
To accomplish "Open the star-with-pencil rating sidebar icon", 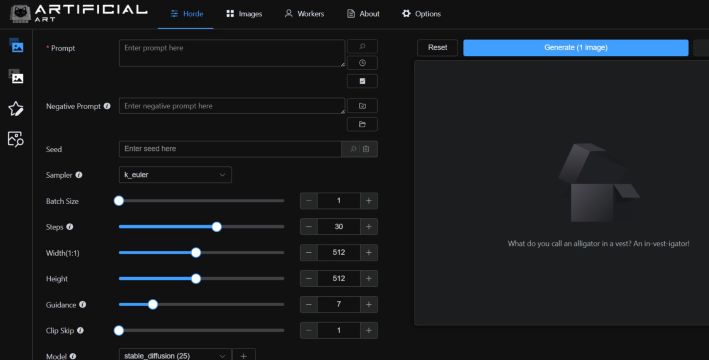I will tap(16, 109).
